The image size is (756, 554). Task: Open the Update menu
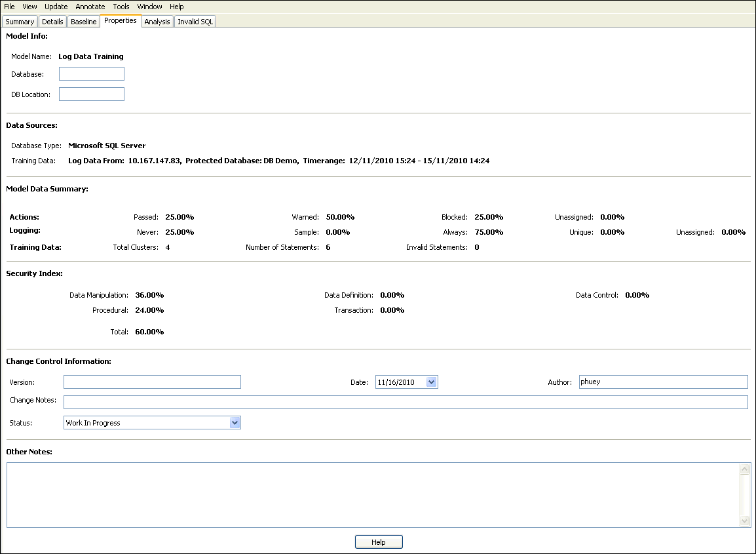point(56,7)
